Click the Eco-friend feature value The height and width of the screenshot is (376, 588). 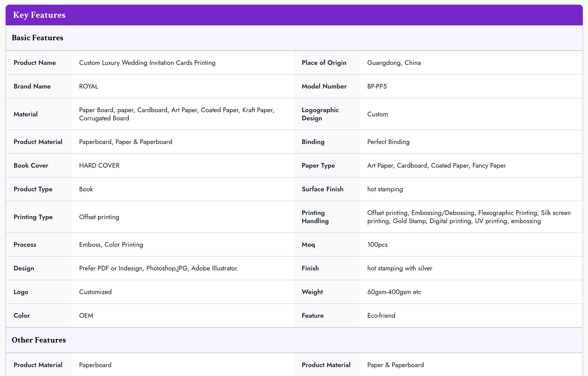coord(381,316)
